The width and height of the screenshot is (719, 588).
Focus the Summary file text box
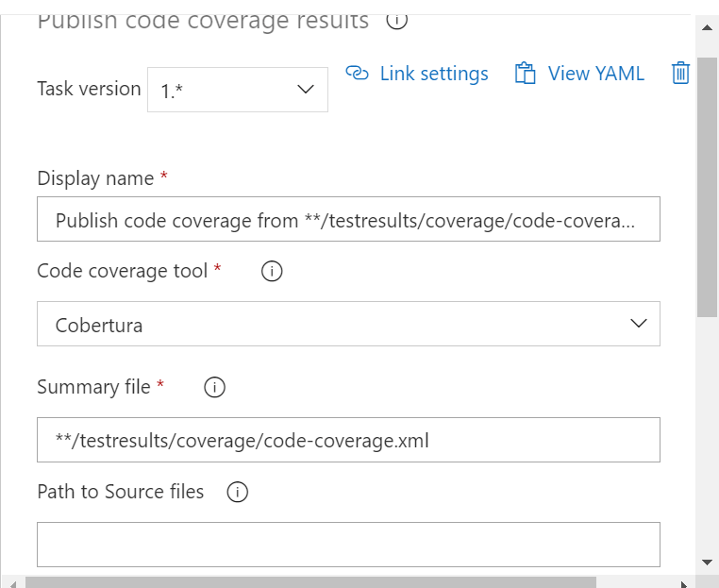tap(348, 440)
